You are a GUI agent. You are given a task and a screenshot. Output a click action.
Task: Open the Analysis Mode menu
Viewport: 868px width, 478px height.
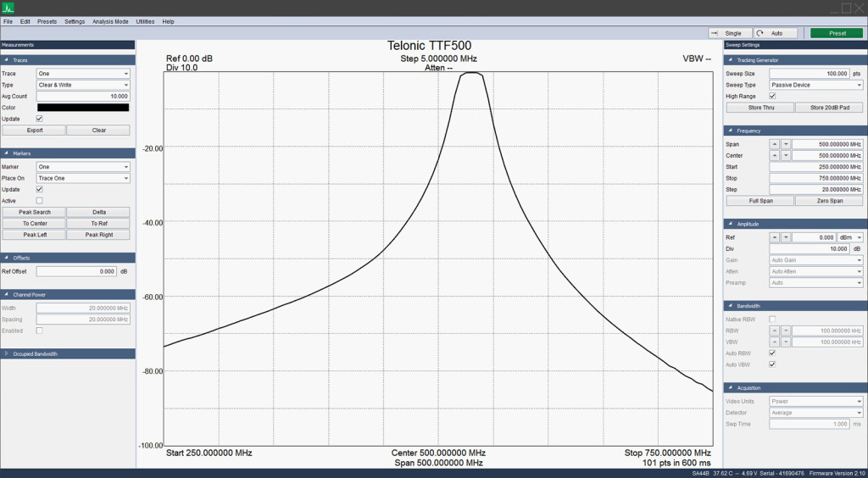click(x=110, y=21)
